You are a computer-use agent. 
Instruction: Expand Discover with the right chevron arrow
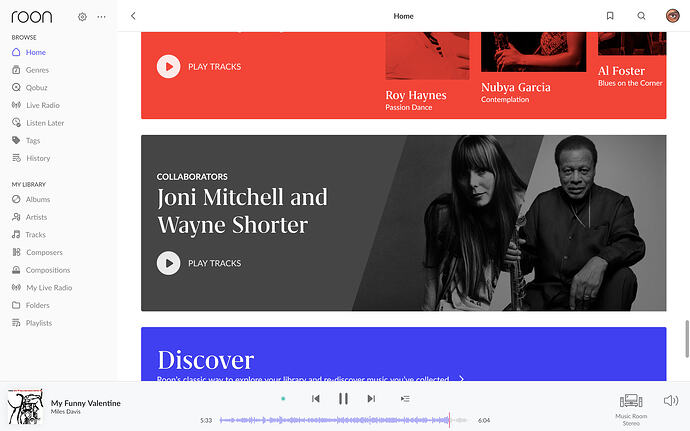pos(461,378)
